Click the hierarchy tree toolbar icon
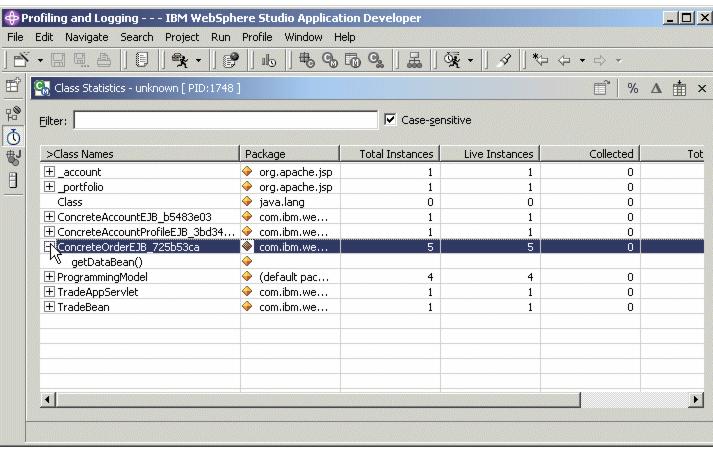This screenshot has height=457, width=713. point(414,60)
